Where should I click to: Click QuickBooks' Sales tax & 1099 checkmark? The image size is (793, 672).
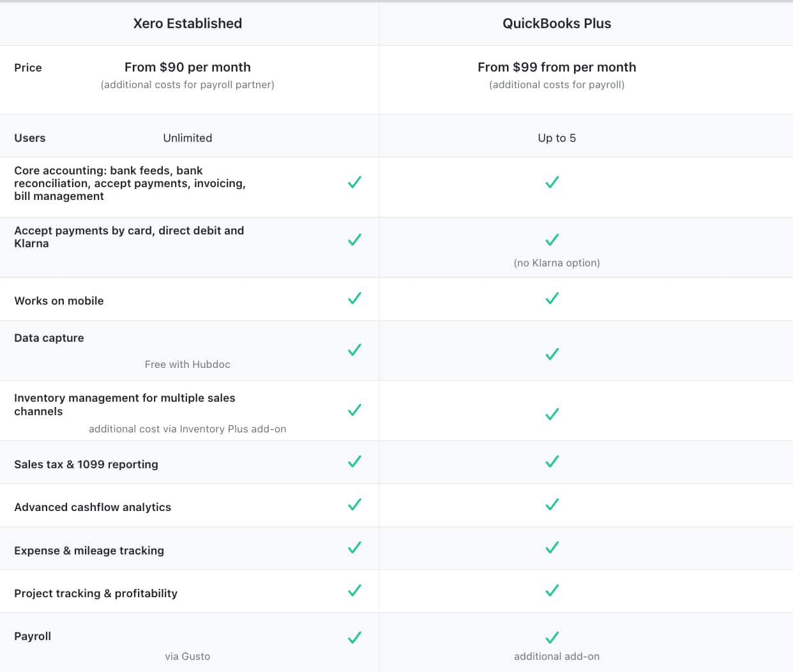(552, 461)
